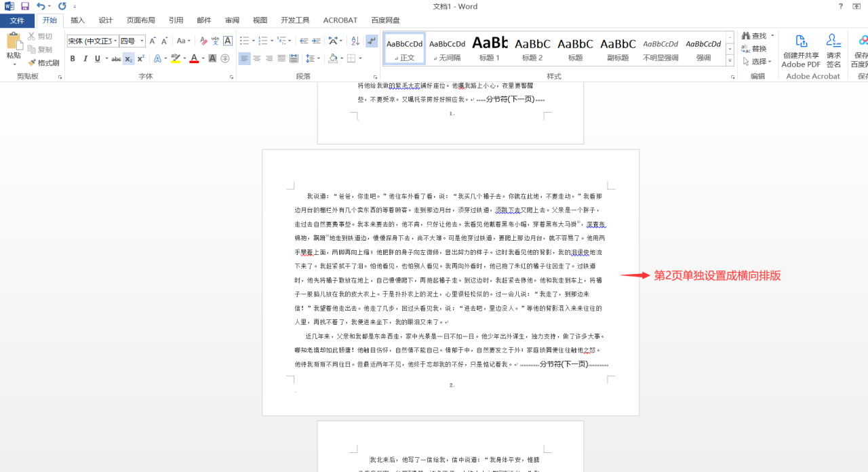
Task: Decrease paragraph indent
Action: point(304,41)
